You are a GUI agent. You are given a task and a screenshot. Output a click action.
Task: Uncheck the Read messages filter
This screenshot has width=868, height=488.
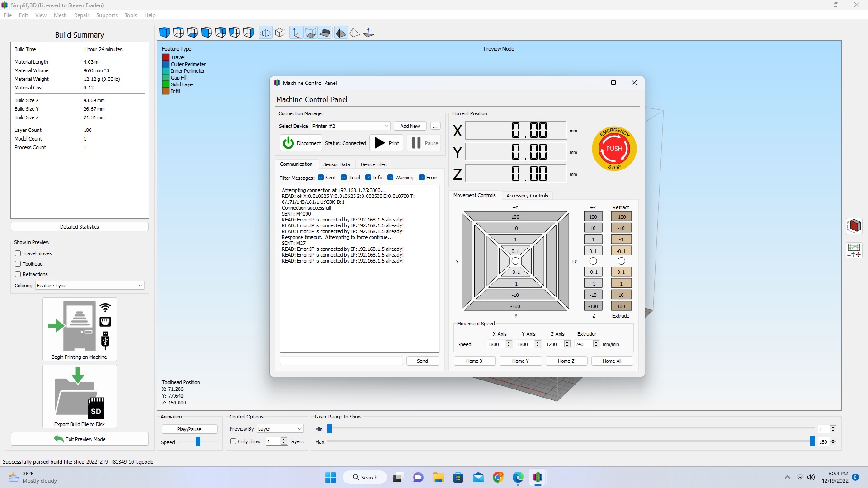(x=344, y=178)
